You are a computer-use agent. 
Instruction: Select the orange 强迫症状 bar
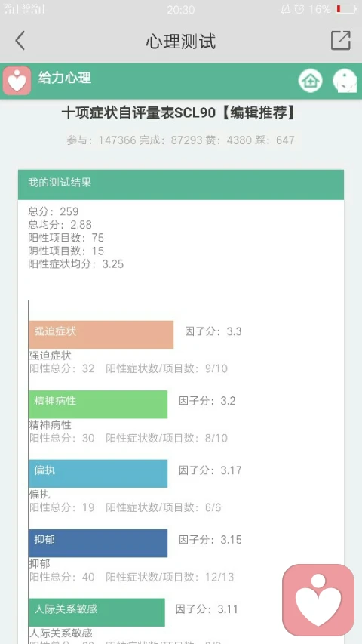pyautogui.click(x=101, y=334)
